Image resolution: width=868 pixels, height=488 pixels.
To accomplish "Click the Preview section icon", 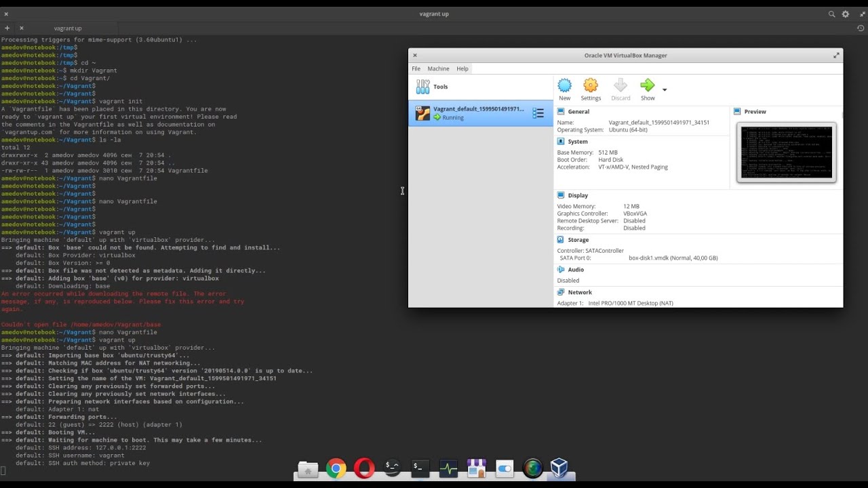I will pyautogui.click(x=737, y=111).
